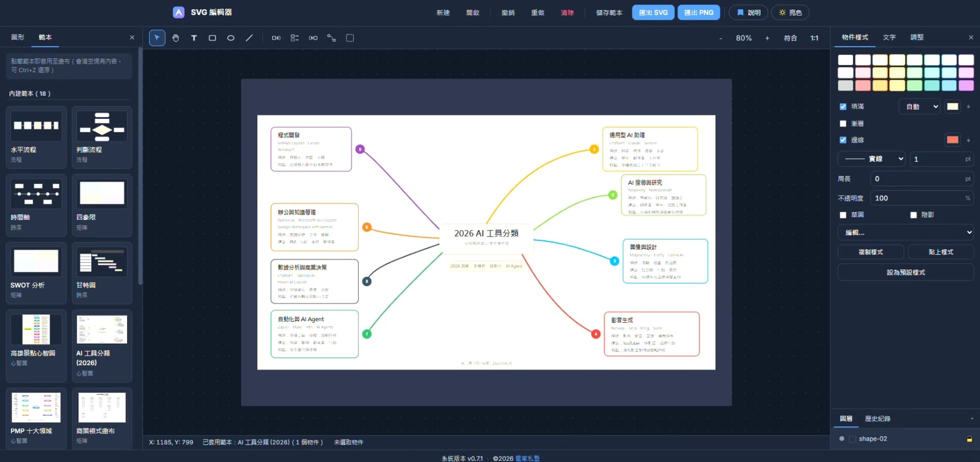Enable the 漸層 gradient checkbox

tap(843, 124)
